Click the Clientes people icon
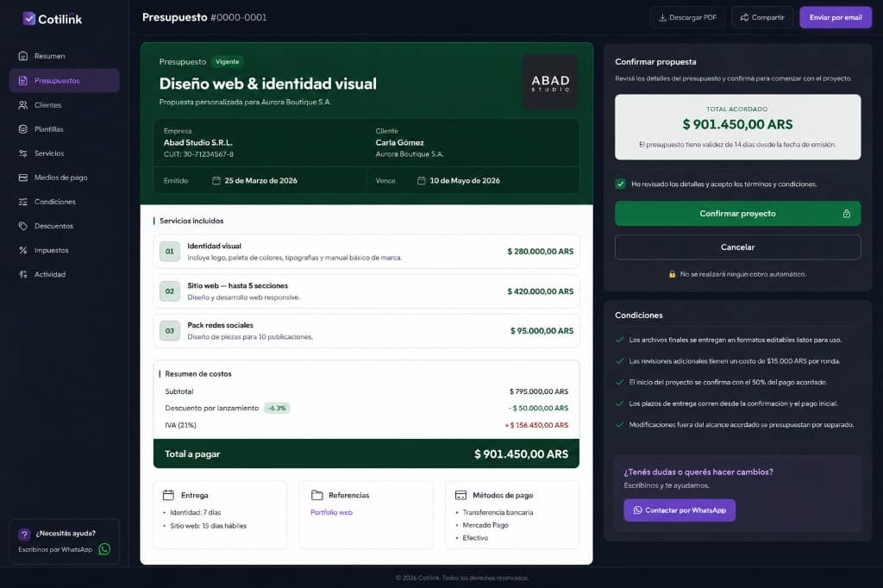 point(23,105)
